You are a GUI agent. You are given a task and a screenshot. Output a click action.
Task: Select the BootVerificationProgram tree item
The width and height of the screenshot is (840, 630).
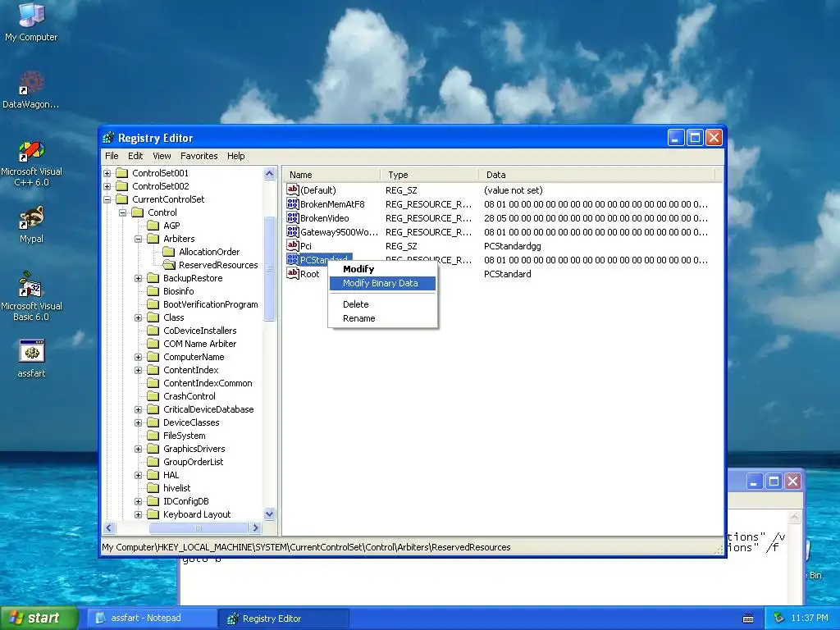(211, 304)
